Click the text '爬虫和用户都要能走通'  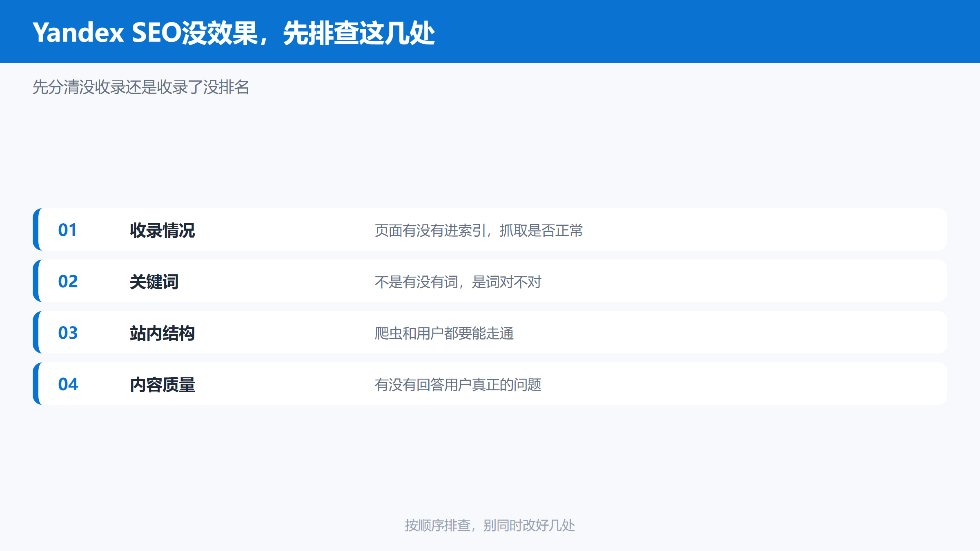click(x=444, y=333)
